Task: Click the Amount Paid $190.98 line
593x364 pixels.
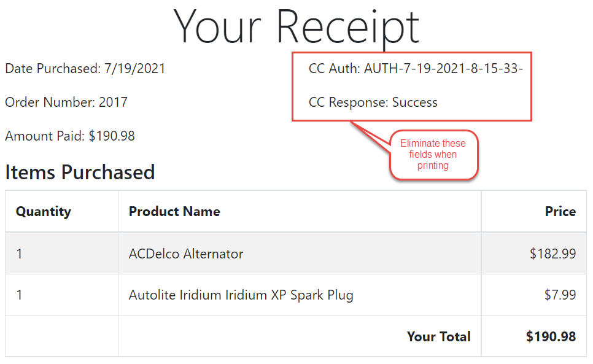Action: (x=70, y=136)
